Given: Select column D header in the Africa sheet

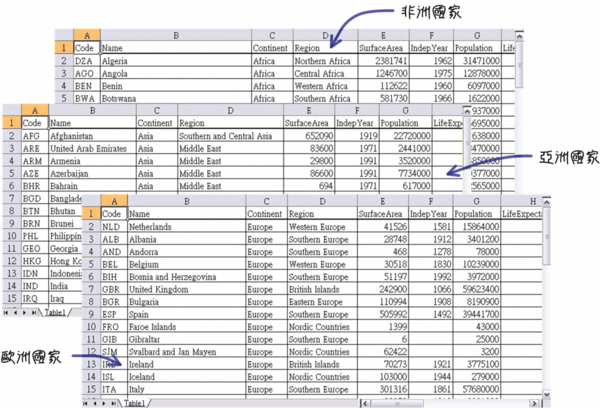Looking at the screenshot, I should tap(325, 35).
